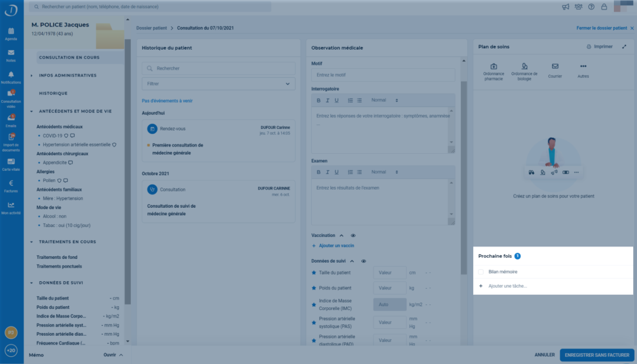Open the Filtrer dropdown in patient history
Screen dimensions: 637x364
click(218, 83)
